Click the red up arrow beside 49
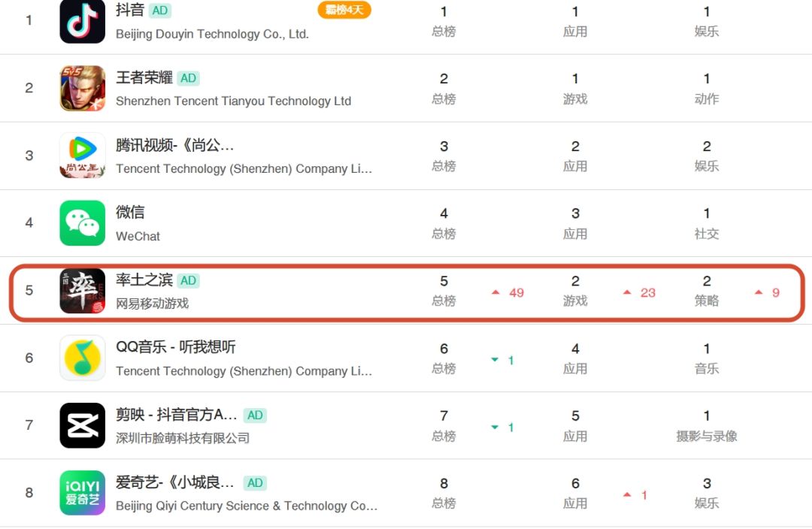Viewport: 812px width, 529px height. tap(495, 292)
